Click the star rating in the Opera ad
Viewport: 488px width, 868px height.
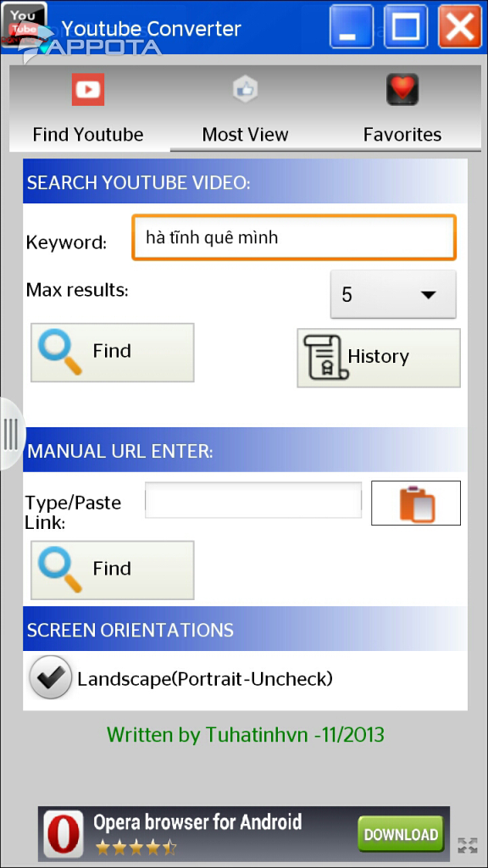[136, 848]
